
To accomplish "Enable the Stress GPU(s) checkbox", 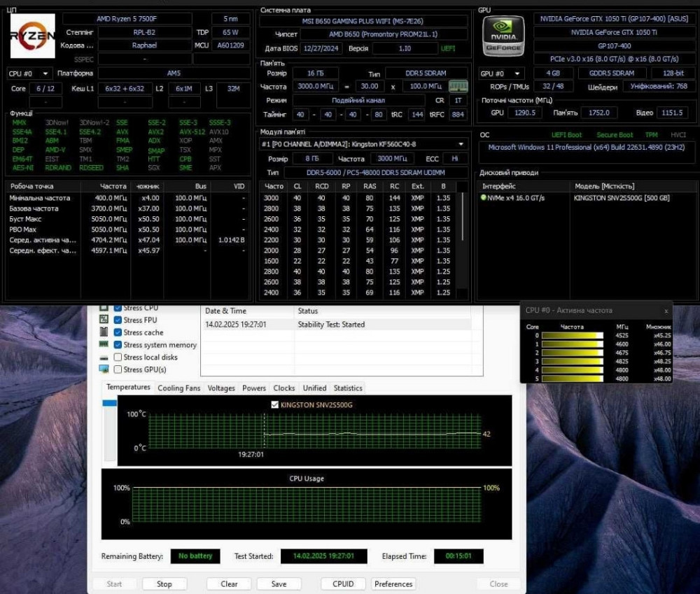I will pos(118,369).
